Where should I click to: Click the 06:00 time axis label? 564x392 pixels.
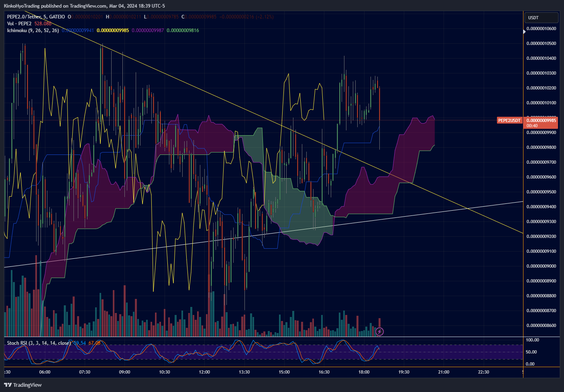click(45, 372)
